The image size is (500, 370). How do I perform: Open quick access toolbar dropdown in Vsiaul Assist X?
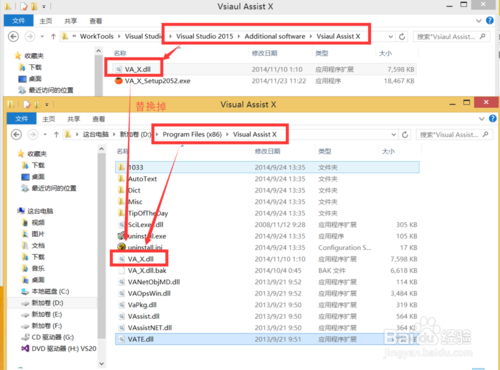[x=44, y=6]
